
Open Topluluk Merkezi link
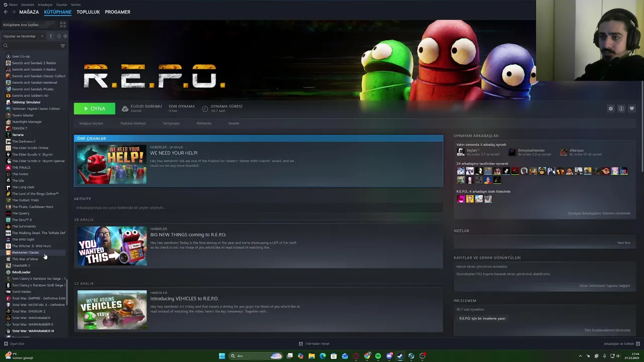tap(133, 123)
